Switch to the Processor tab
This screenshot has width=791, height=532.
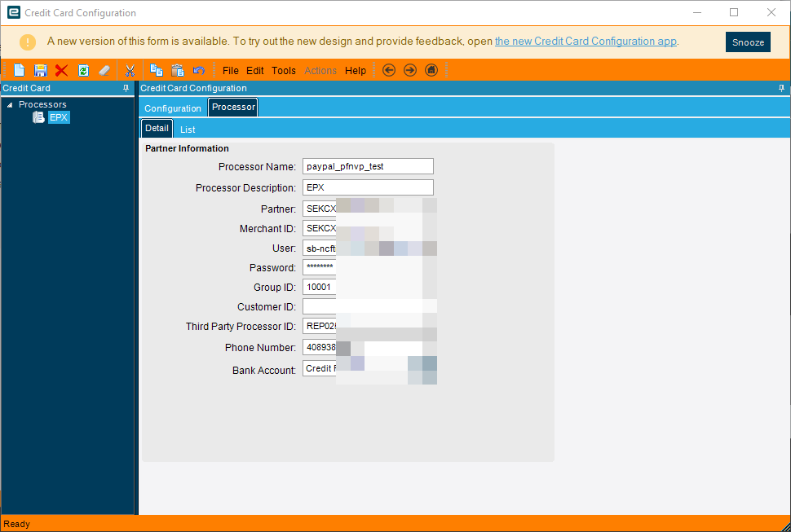click(233, 108)
